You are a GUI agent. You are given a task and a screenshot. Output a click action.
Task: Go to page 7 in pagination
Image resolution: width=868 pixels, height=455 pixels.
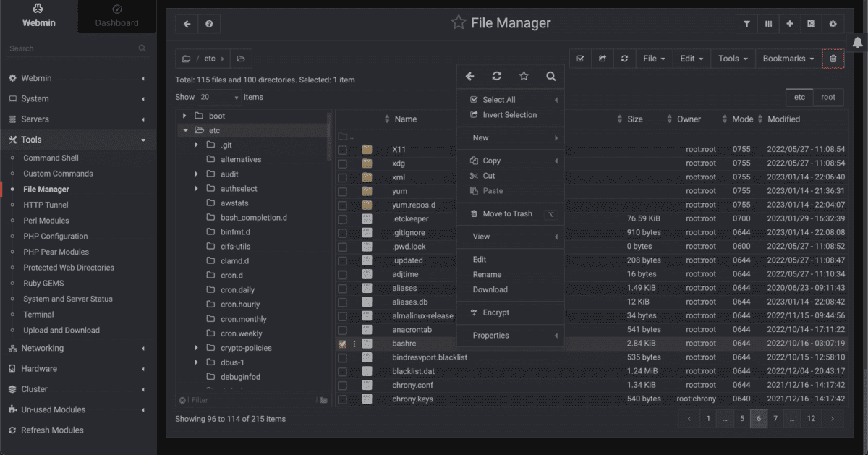coord(775,418)
